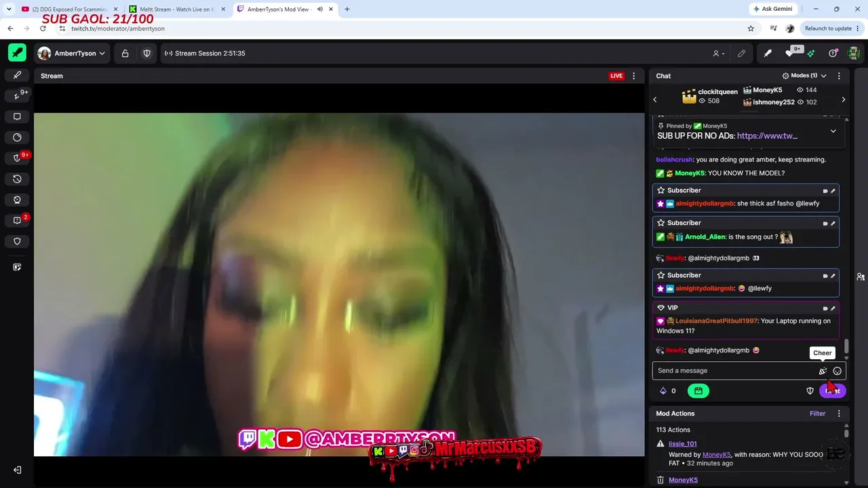Toggle the channel lock icon
The image size is (868, 488).
125,54
